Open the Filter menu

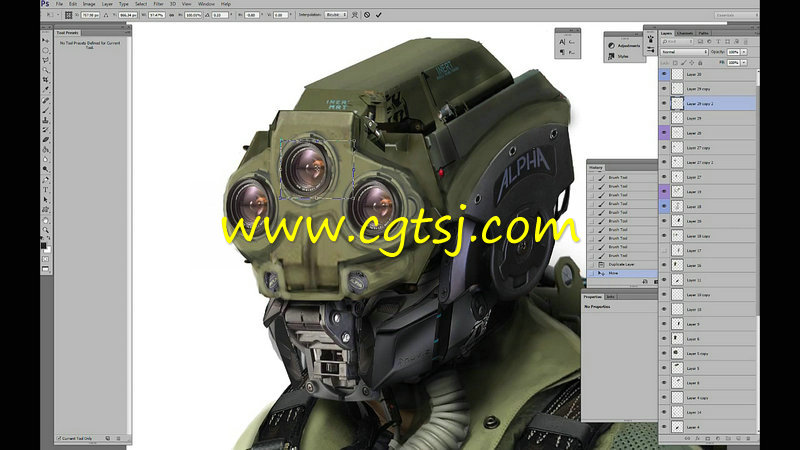[159, 4]
